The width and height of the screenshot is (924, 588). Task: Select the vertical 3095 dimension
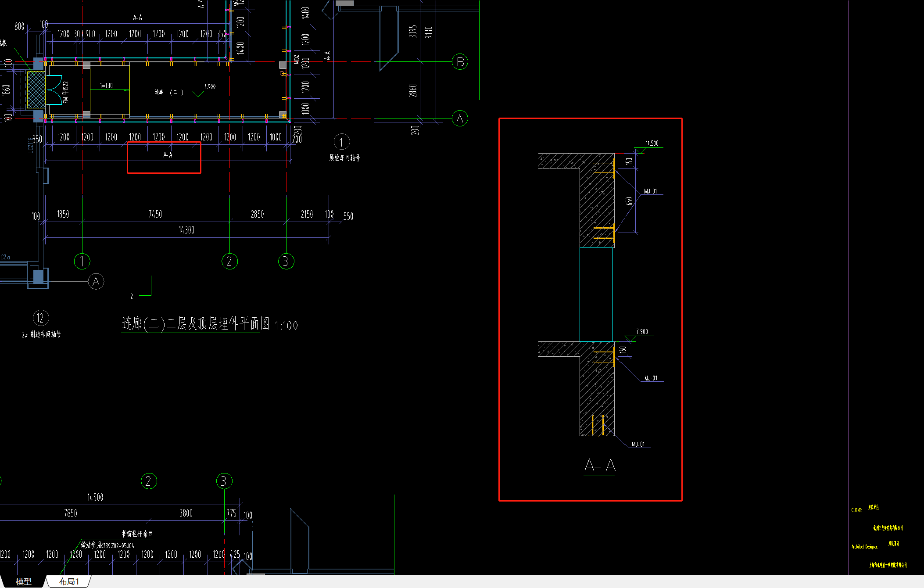coord(412,31)
